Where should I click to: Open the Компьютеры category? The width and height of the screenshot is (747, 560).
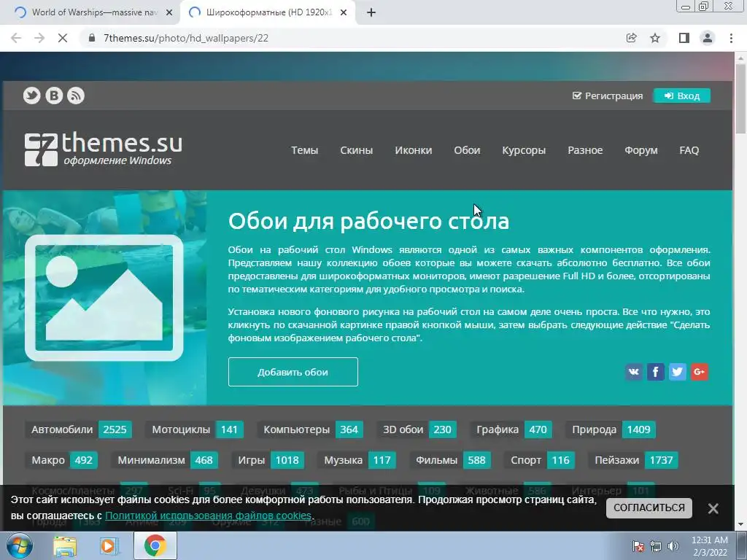click(x=310, y=429)
